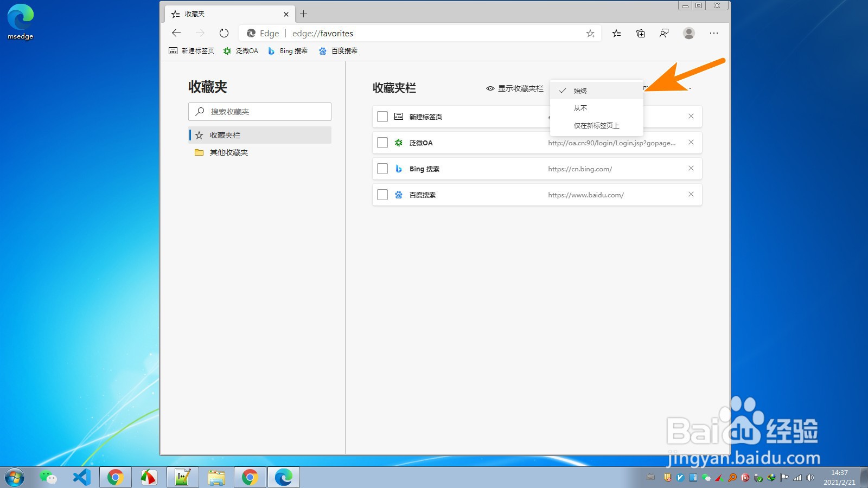Open the Edge profile avatar
The image size is (868, 488).
click(x=688, y=33)
